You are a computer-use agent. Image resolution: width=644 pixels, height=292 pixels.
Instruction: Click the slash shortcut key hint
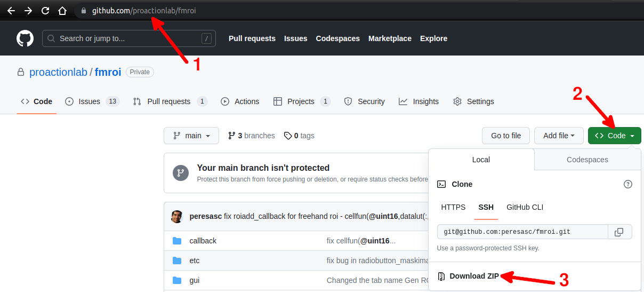click(206, 38)
